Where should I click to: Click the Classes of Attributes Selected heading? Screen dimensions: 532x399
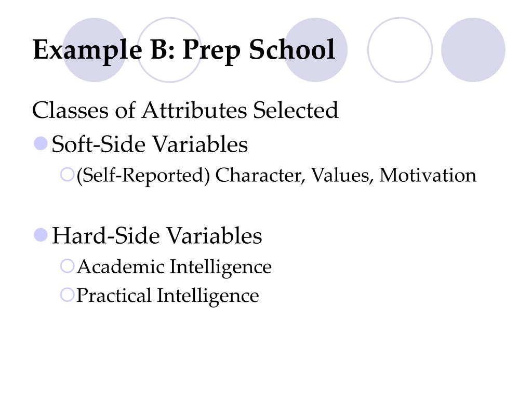(185, 110)
